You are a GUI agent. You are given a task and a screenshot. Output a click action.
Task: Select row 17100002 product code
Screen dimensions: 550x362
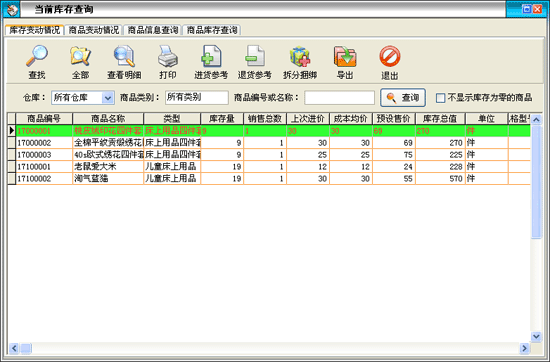[x=34, y=179]
